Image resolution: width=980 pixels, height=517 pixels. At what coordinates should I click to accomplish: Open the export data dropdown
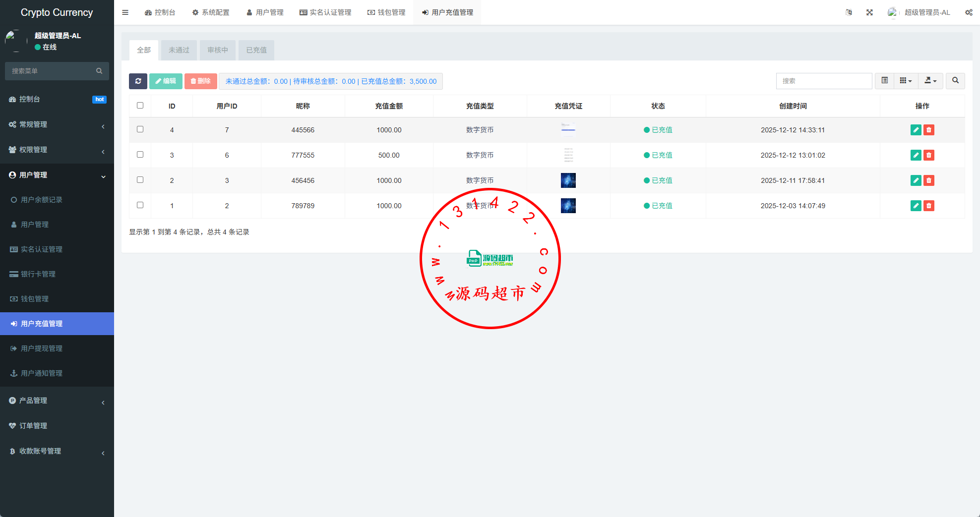click(930, 81)
